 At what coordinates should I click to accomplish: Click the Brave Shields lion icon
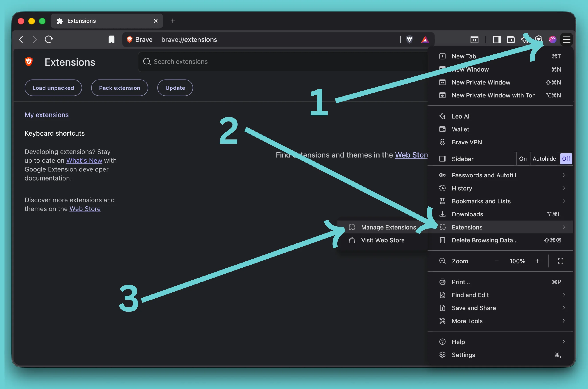coord(409,39)
